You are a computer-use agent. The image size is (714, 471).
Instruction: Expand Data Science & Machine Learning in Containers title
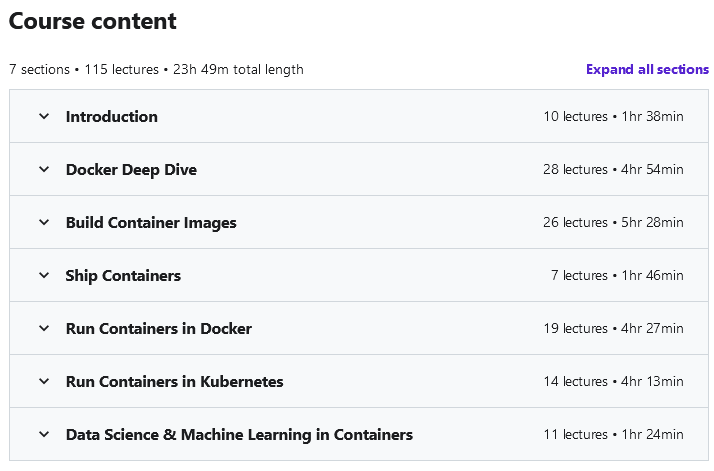tap(239, 434)
